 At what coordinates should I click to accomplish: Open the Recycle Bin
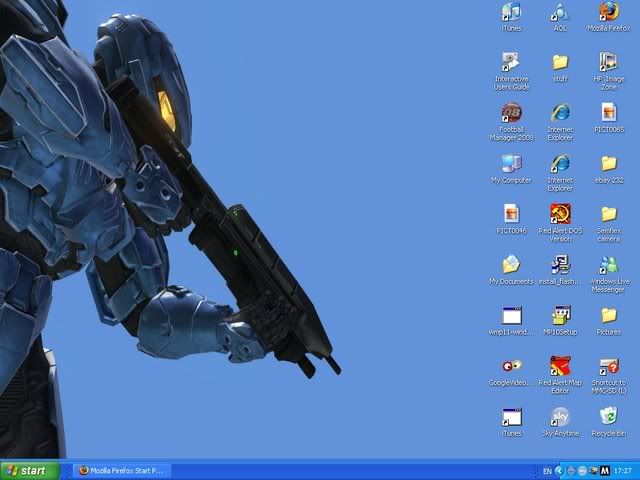click(609, 422)
